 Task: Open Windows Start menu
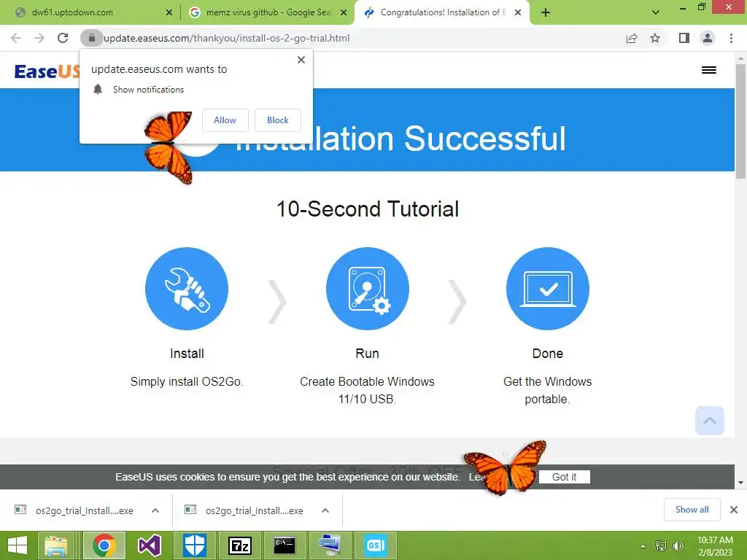pos(18,545)
